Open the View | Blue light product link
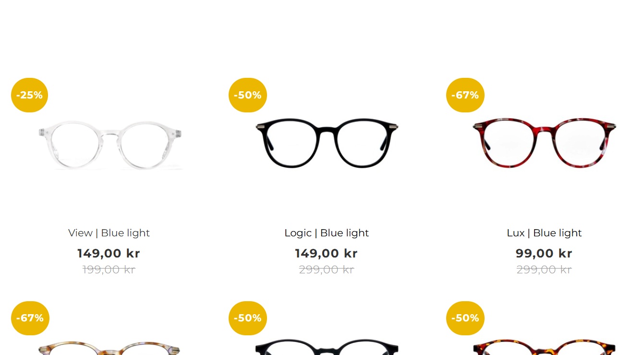The width and height of the screenshot is (644, 355). (109, 233)
